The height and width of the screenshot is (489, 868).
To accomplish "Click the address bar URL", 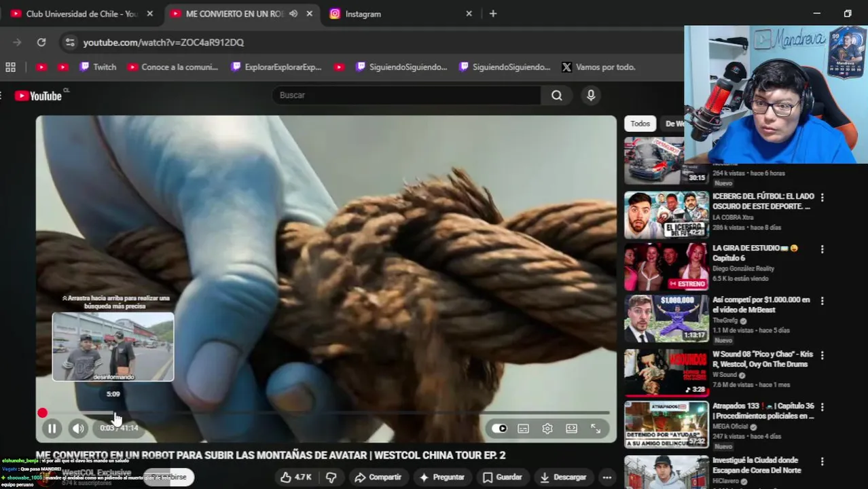I will click(164, 42).
